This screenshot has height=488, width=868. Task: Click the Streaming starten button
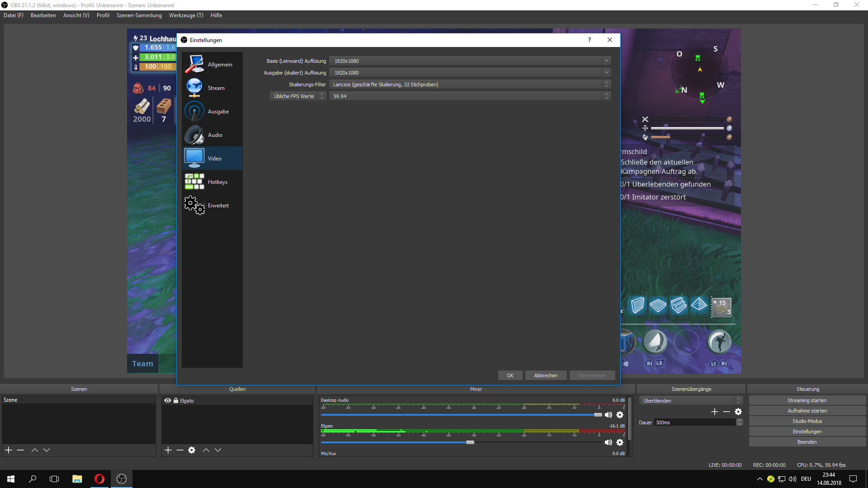tap(807, 400)
